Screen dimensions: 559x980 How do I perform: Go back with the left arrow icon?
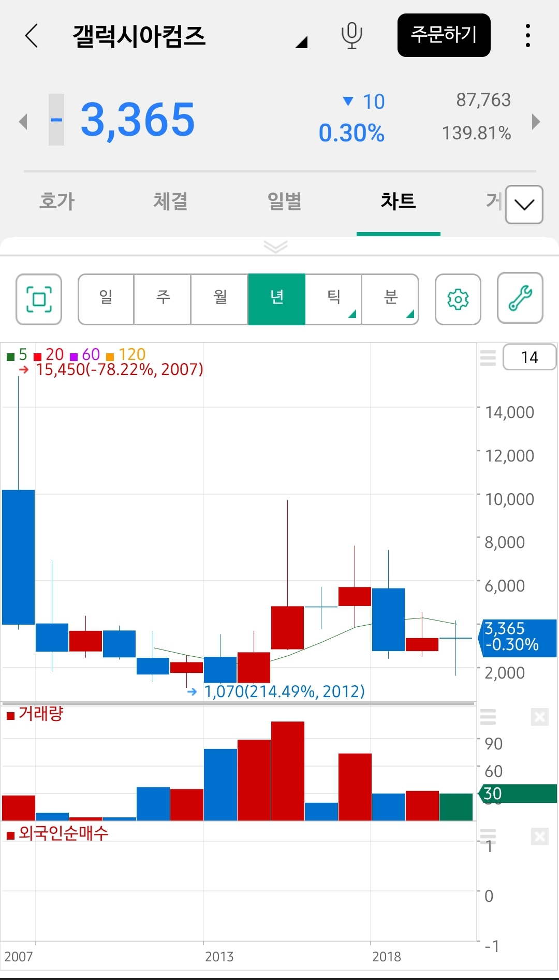point(32,36)
